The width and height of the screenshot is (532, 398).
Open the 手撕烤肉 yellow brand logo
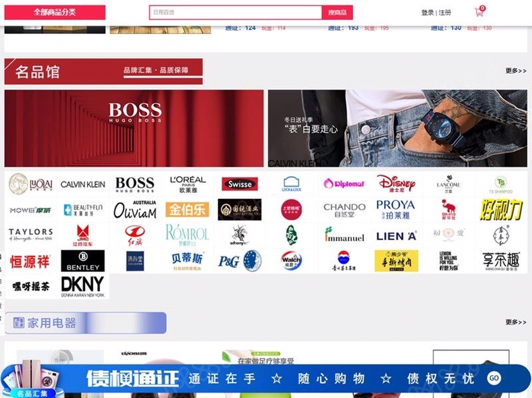click(396, 260)
